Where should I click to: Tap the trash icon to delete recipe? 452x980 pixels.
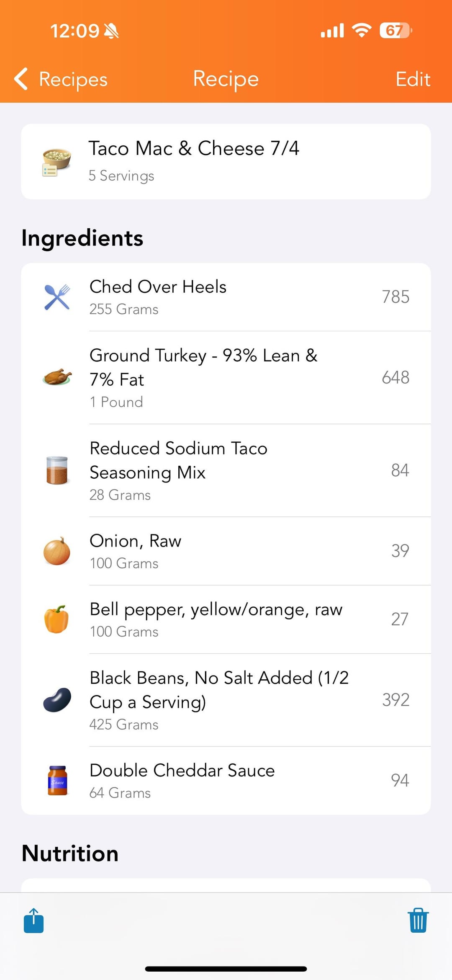click(x=418, y=921)
